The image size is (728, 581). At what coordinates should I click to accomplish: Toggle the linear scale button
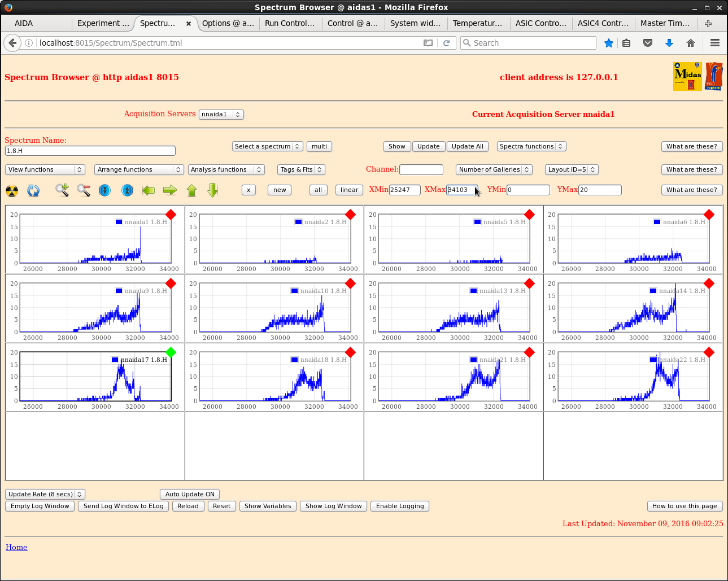click(349, 190)
